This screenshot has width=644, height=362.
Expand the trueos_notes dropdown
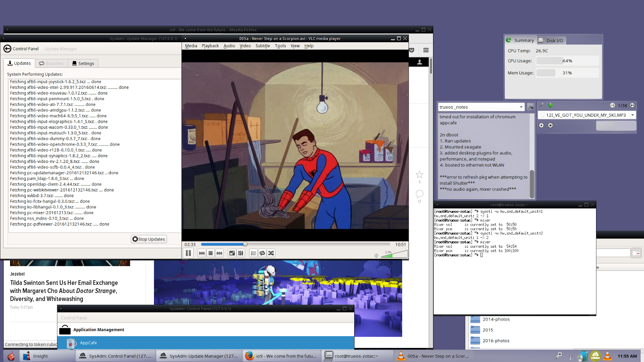pyautogui.click(x=521, y=107)
